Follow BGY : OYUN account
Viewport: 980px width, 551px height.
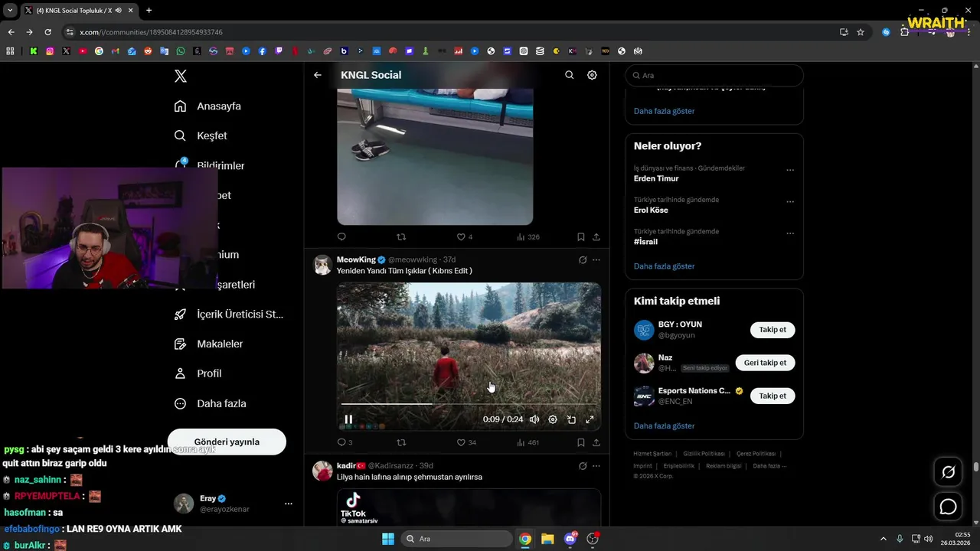click(773, 330)
